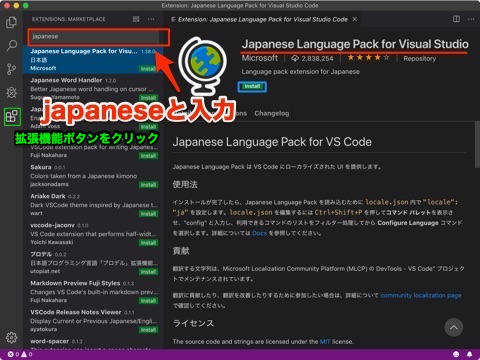Viewport: 480px width, 360px height.
Task: Click the download count 2,838,254
Action: 312,59
